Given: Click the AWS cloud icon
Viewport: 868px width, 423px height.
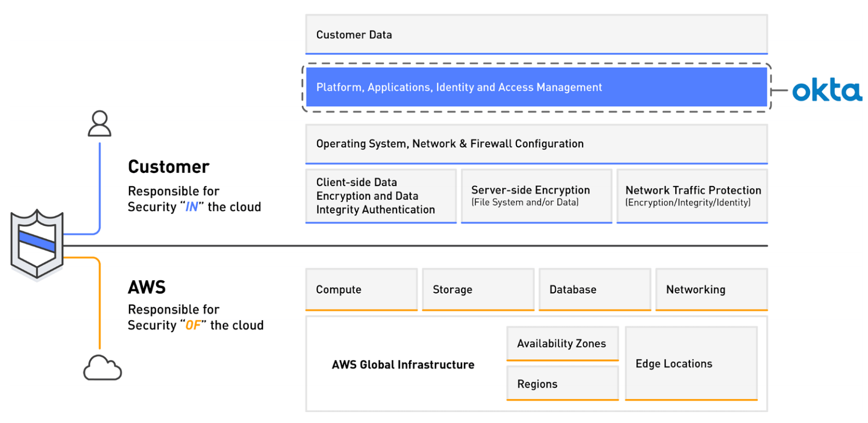Looking at the screenshot, I should pyautogui.click(x=102, y=368).
